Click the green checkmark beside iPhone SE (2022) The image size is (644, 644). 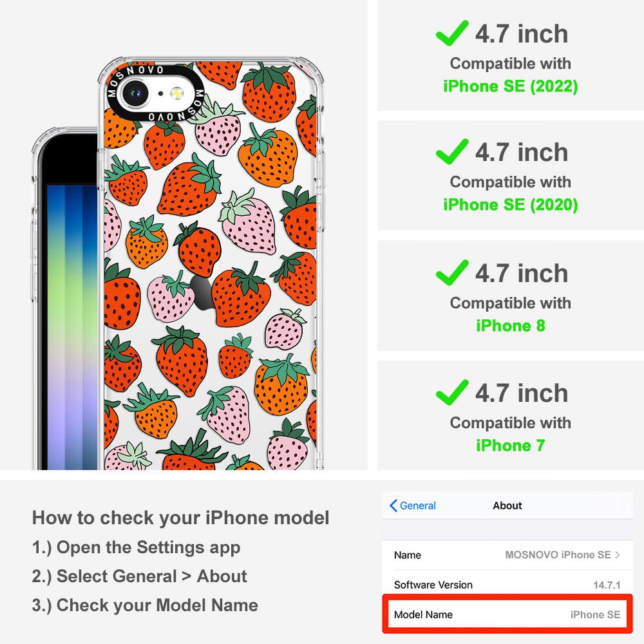(452, 33)
